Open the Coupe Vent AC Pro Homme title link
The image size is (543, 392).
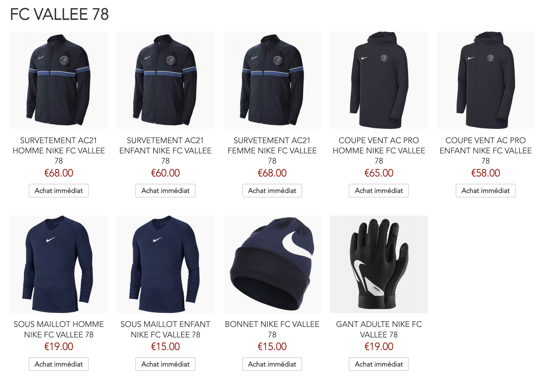(379, 151)
